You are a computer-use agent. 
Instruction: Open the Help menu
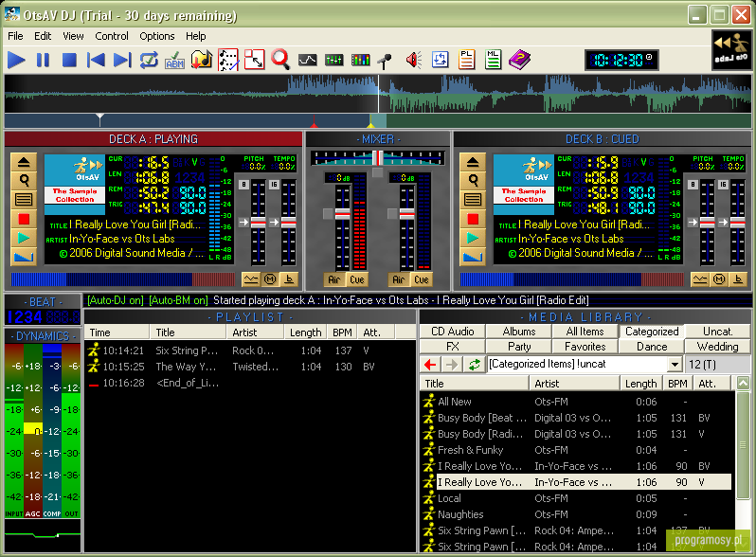pos(196,36)
